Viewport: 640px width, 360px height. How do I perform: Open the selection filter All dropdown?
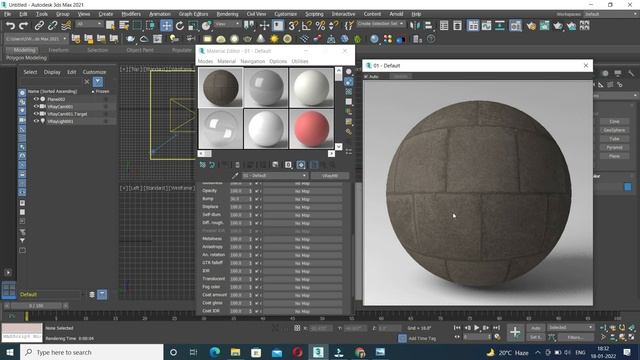89,24
